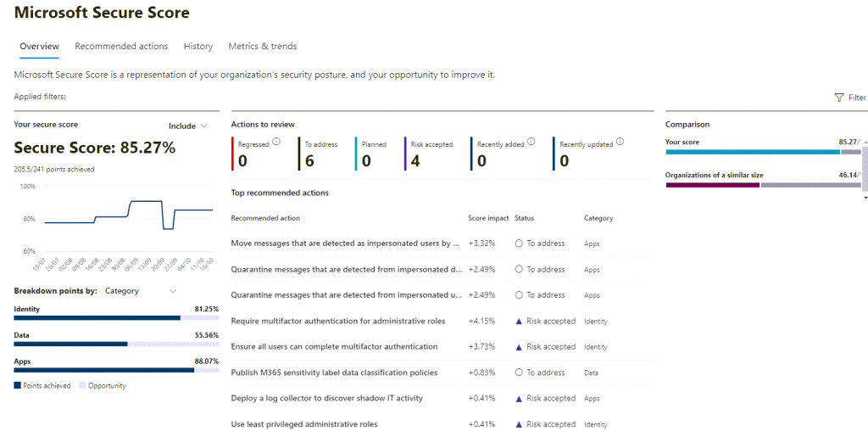Click the Identity breakdown progress bar

[x=116, y=318]
